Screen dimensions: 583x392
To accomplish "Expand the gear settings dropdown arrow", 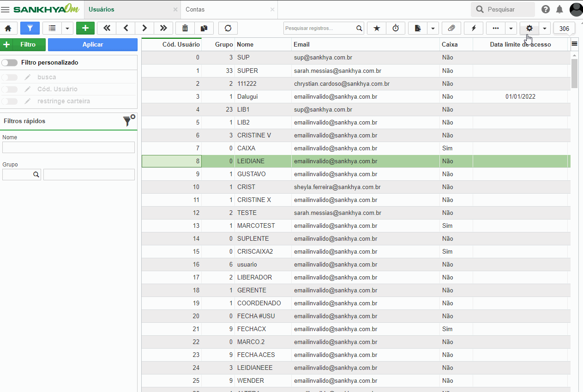I will pos(545,28).
